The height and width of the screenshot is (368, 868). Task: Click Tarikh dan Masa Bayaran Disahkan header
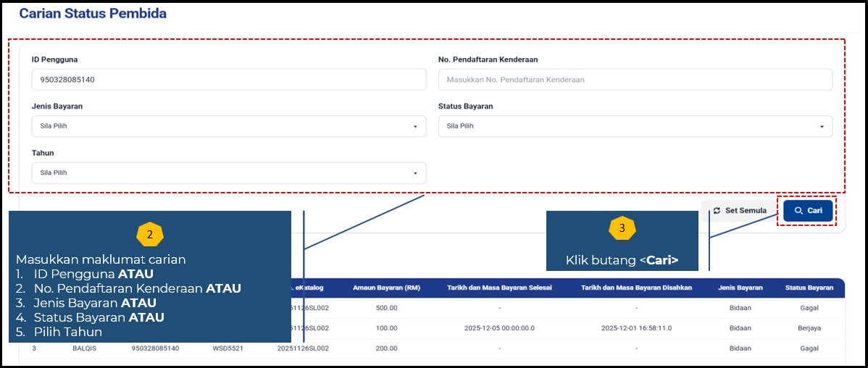pyautogui.click(x=636, y=288)
